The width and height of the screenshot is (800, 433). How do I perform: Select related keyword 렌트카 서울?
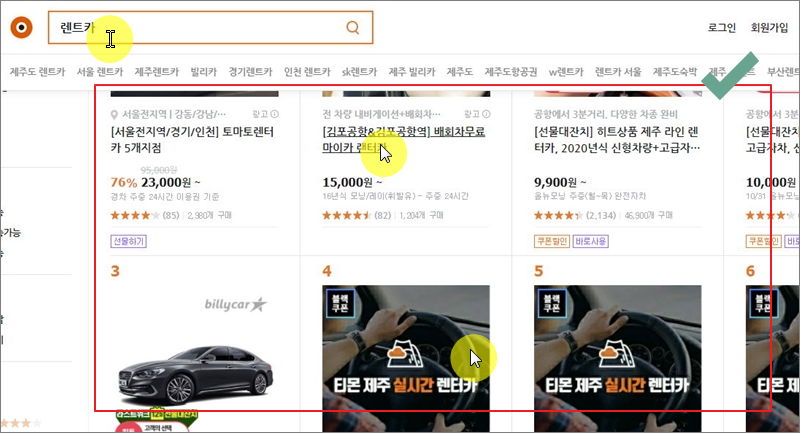(618, 72)
